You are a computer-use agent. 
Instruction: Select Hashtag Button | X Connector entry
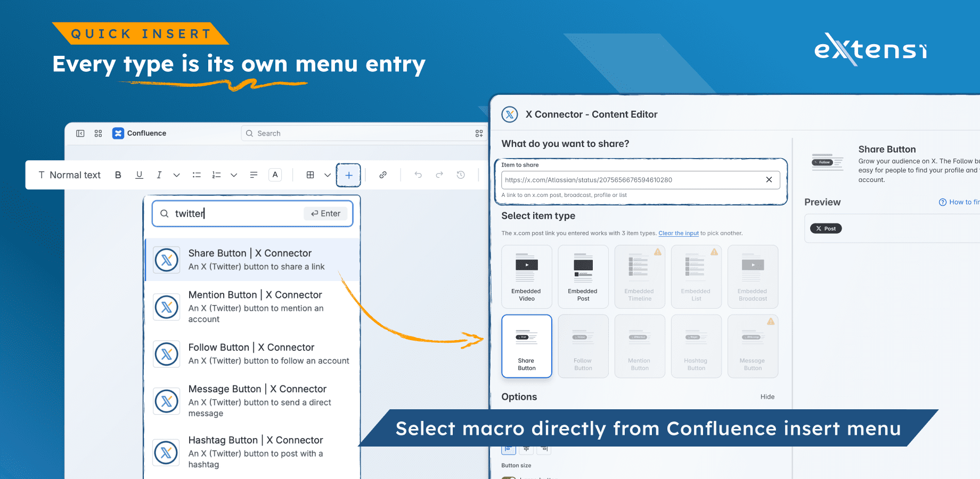point(252,452)
